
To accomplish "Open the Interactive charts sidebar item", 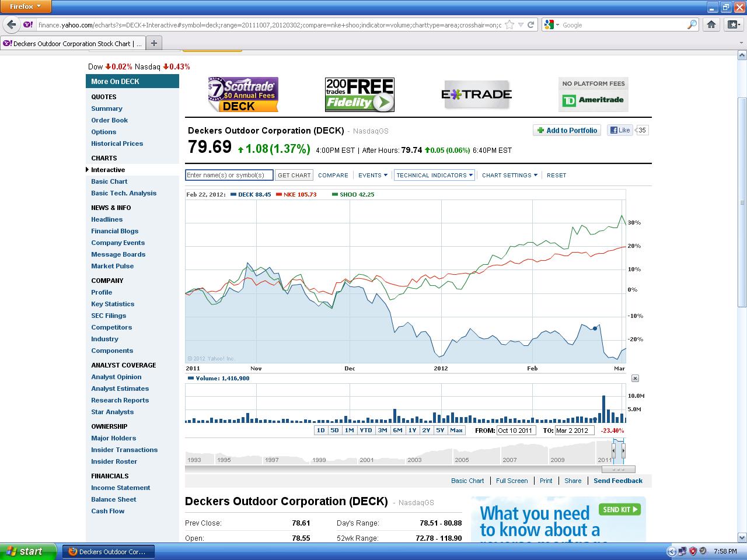I will click(108, 170).
